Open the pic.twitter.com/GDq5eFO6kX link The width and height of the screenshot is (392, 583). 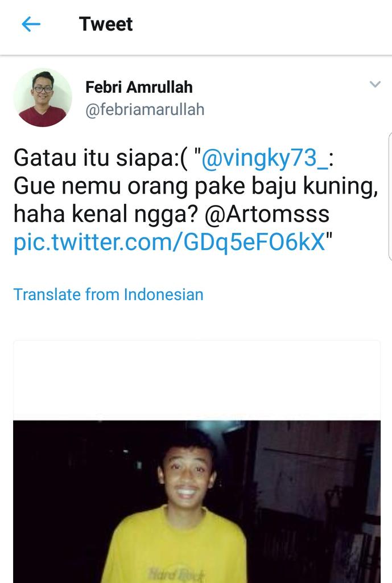(x=170, y=241)
